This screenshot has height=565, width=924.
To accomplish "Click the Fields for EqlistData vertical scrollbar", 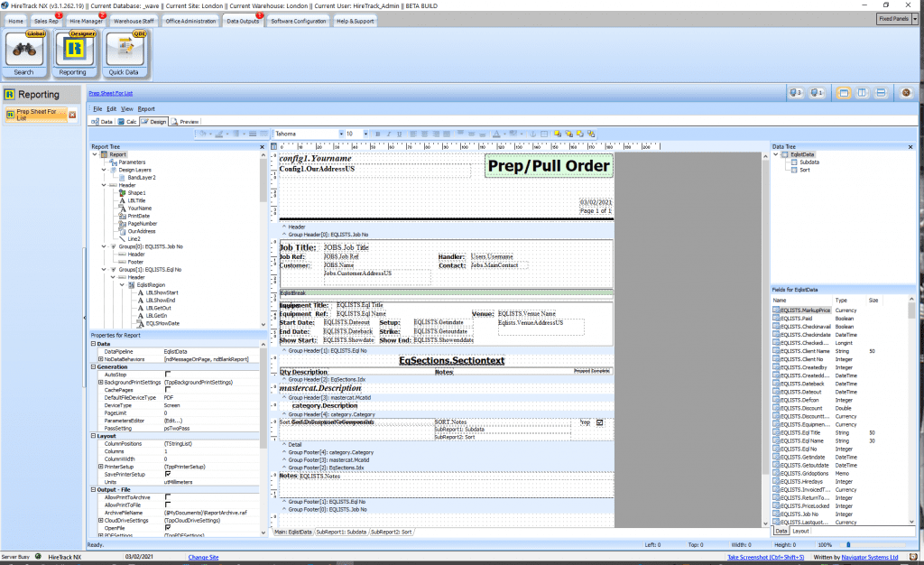I will pyautogui.click(x=912, y=412).
